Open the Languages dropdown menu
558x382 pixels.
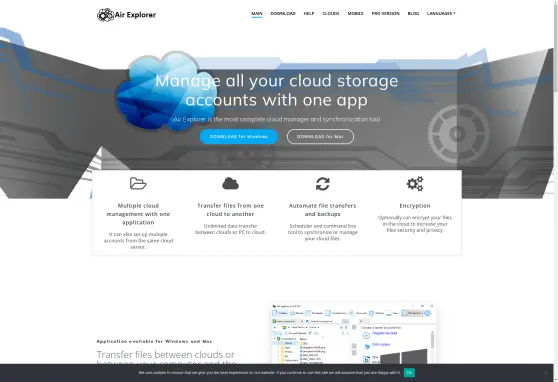coord(441,14)
